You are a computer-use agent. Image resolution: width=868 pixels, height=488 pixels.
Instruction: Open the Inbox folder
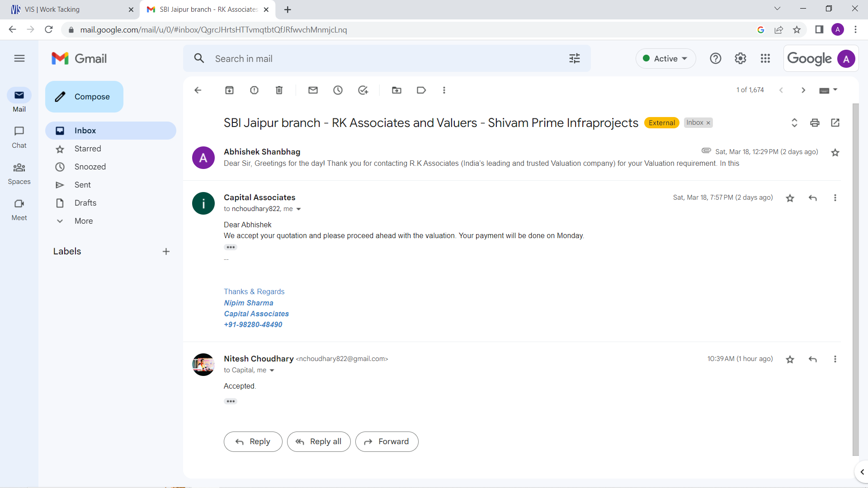(x=110, y=131)
